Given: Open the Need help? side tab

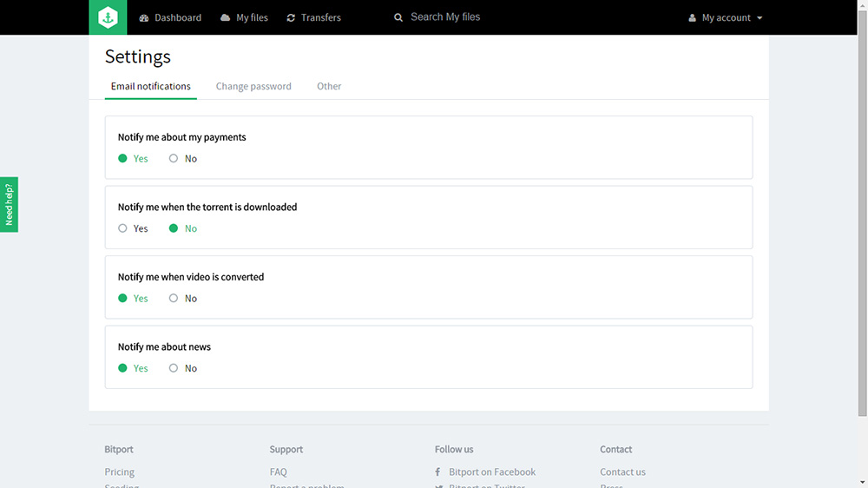Looking at the screenshot, I should pyautogui.click(x=9, y=204).
